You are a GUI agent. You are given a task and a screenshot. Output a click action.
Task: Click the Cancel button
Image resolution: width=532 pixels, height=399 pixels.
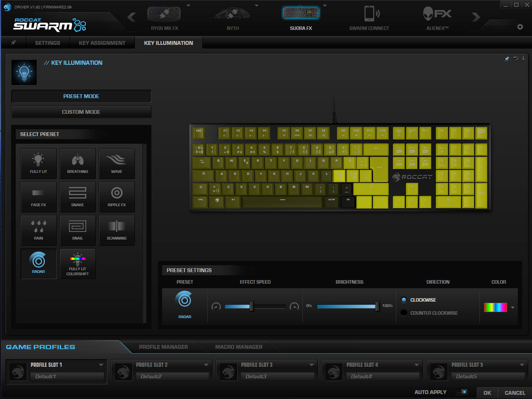[x=515, y=393]
